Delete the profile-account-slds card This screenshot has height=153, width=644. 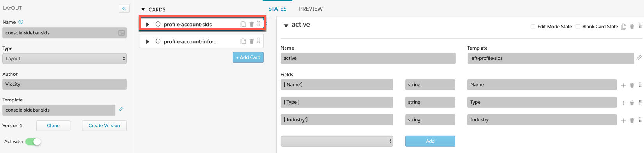coord(252,24)
